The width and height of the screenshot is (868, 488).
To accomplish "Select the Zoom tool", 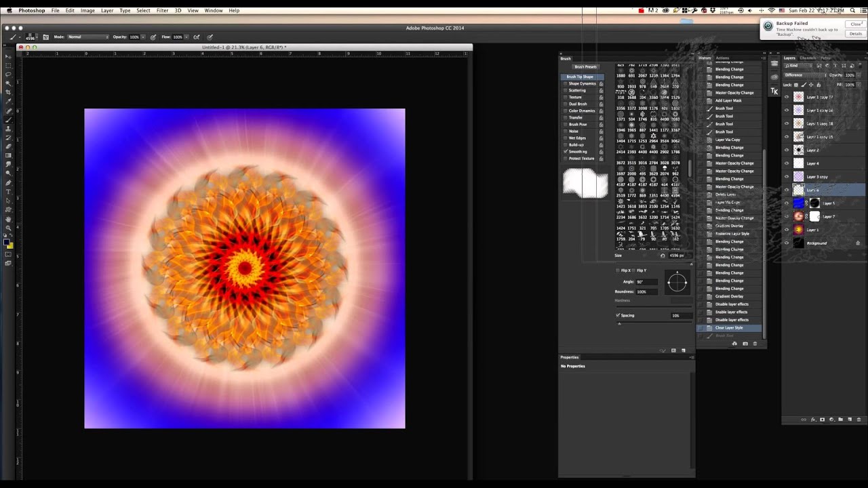I will pos(9,228).
